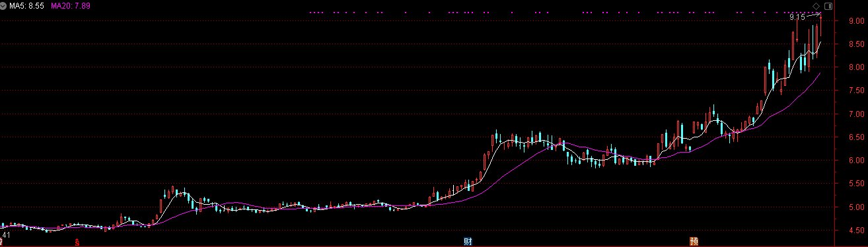Click the red S marker on timeline
This screenshot has height=247, width=868.
click(77, 242)
